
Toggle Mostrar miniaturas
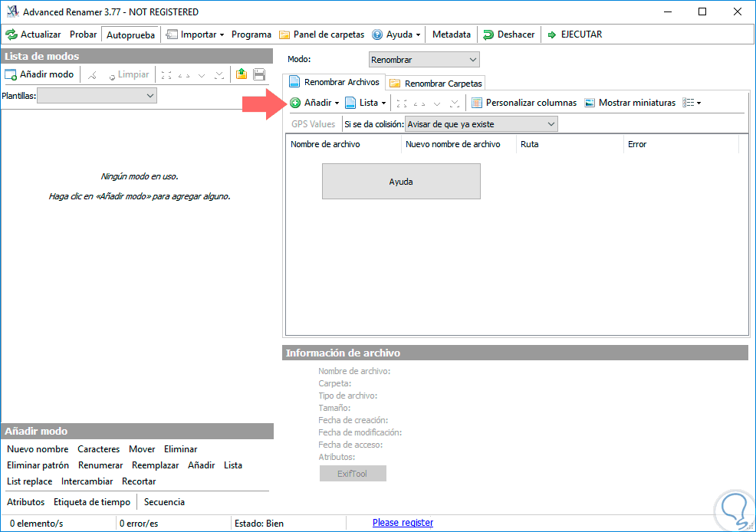pyautogui.click(x=630, y=103)
